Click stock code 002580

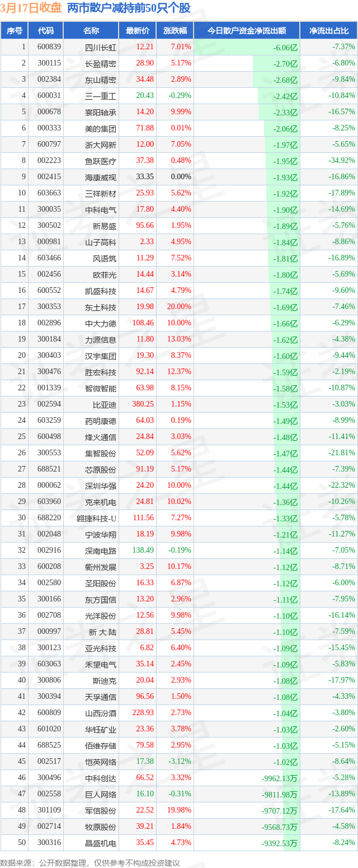click(49, 583)
